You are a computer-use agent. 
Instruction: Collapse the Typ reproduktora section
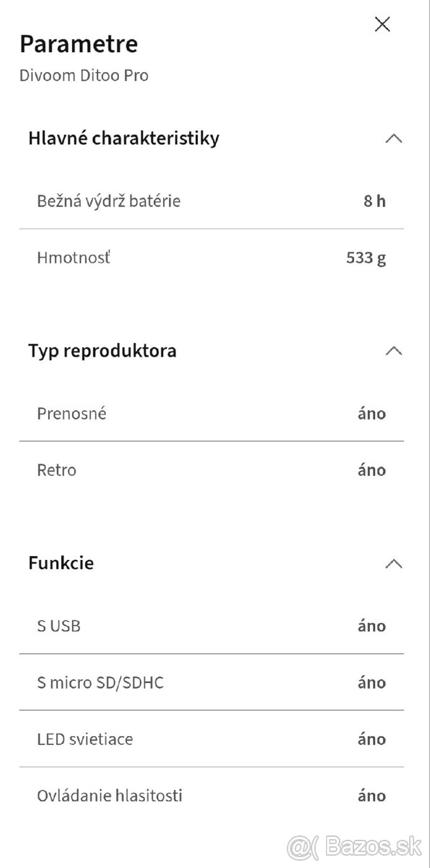coord(394,351)
